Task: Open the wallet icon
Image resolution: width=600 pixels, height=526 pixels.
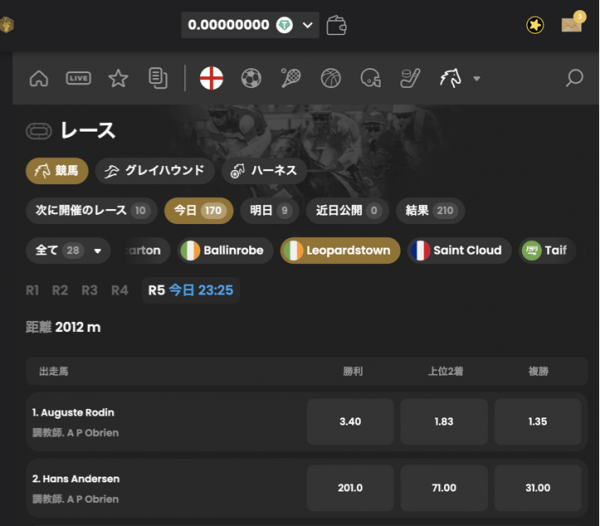Action: [336, 25]
